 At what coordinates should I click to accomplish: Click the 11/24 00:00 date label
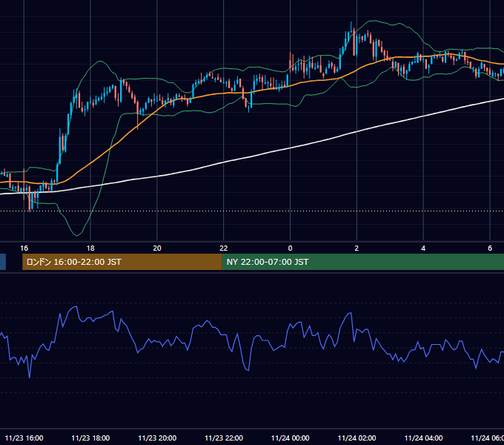[291, 438]
